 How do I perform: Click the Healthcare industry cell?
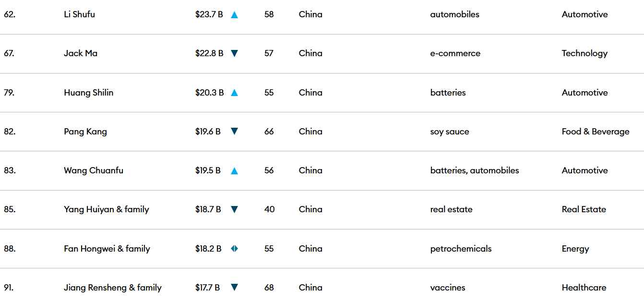(x=584, y=288)
